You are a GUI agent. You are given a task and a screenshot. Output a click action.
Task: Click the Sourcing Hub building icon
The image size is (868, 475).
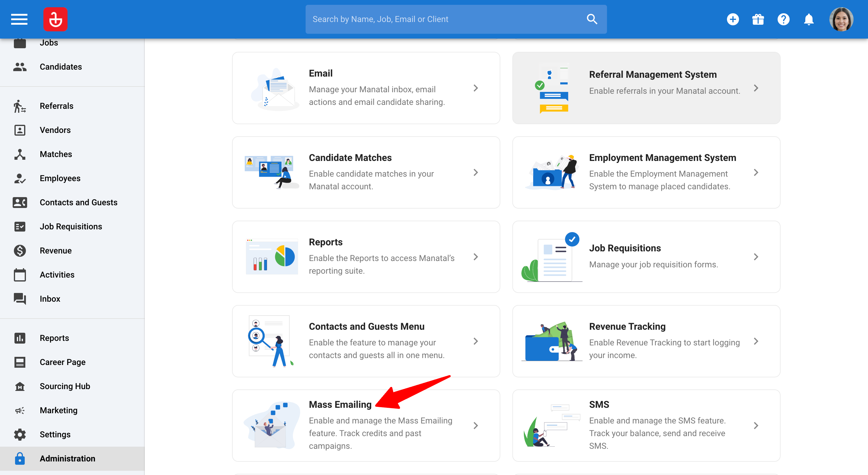(20, 386)
